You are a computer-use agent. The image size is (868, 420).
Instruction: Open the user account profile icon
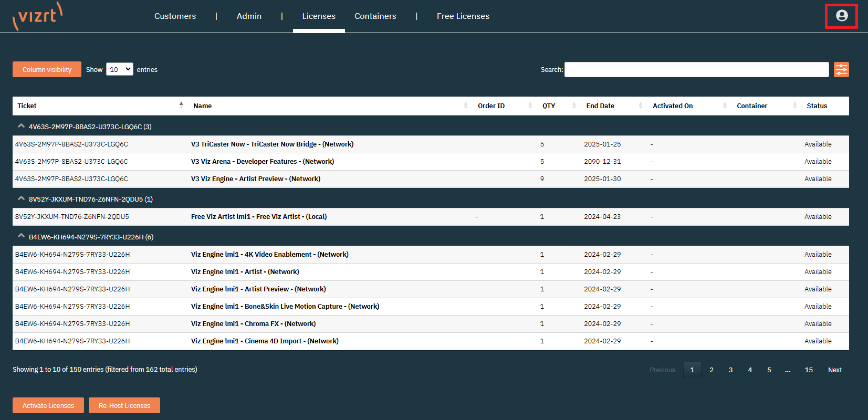[x=841, y=16]
